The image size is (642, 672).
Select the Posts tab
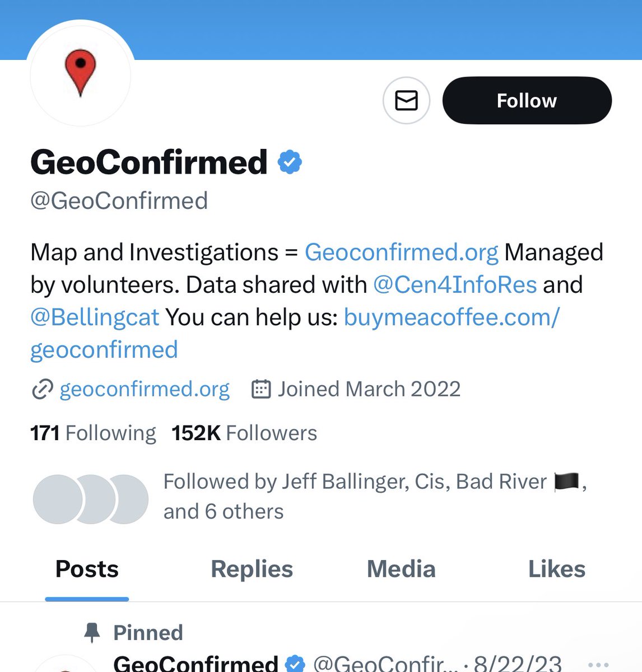87,570
